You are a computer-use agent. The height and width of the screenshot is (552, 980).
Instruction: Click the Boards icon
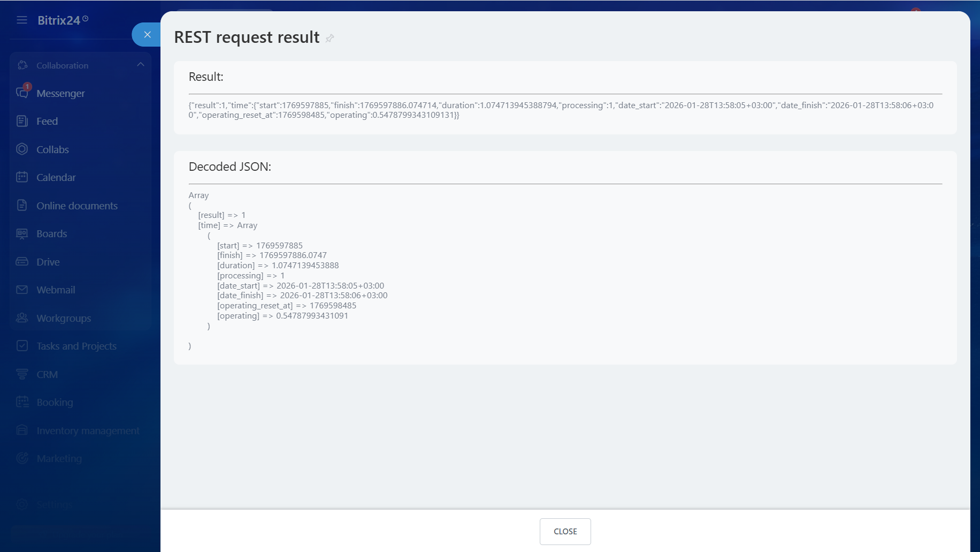22,233
